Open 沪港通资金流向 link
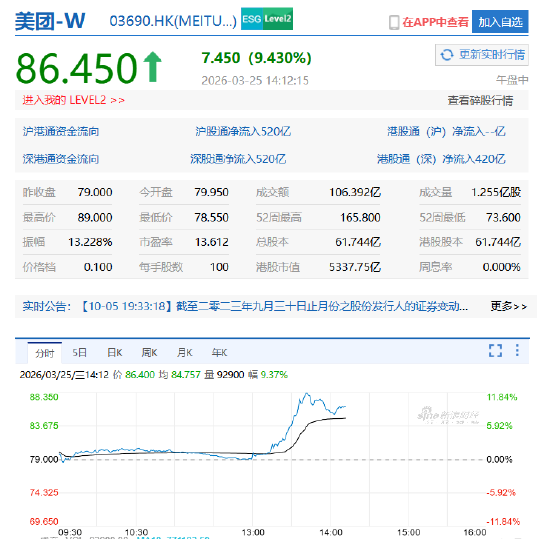This screenshot has height=539, width=550. (61, 132)
